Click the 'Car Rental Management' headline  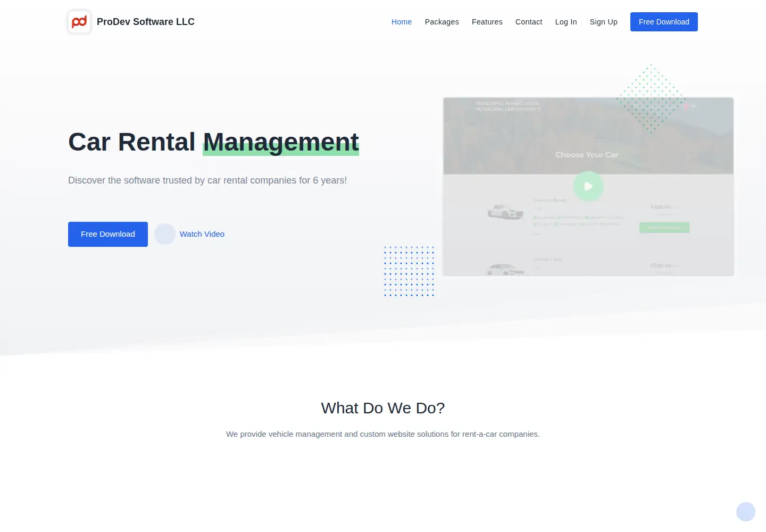tap(213, 142)
